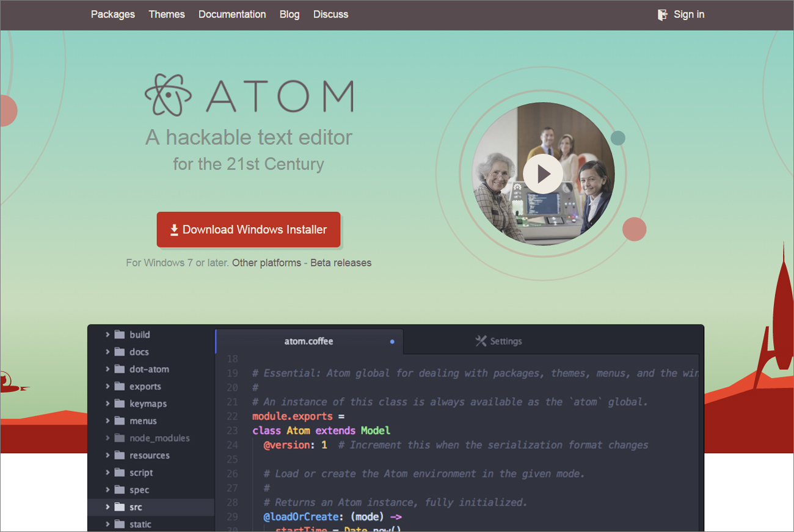794x532 pixels.
Task: Visit the Blog from the nav bar
Action: 290,15
